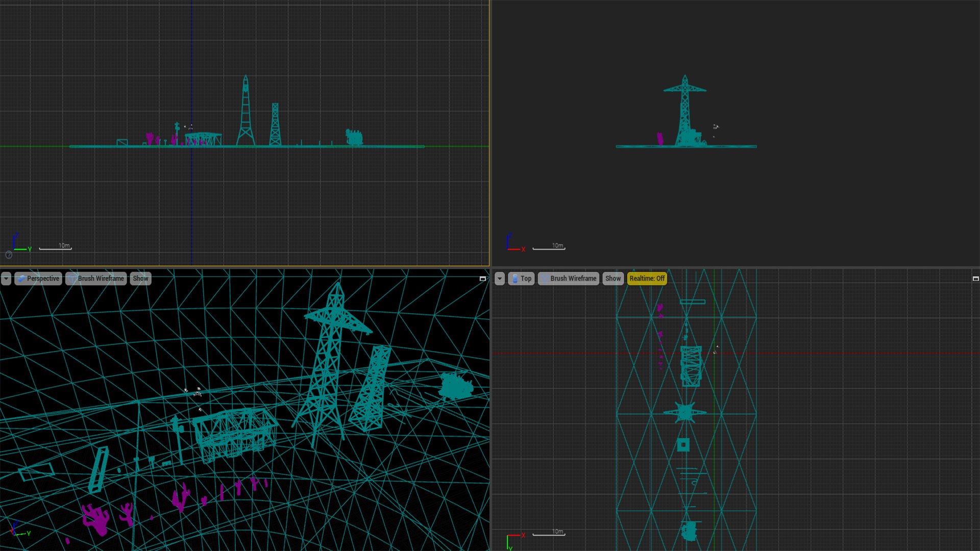Click the Top view type button
This screenshot has width=980, height=551.
(x=521, y=279)
